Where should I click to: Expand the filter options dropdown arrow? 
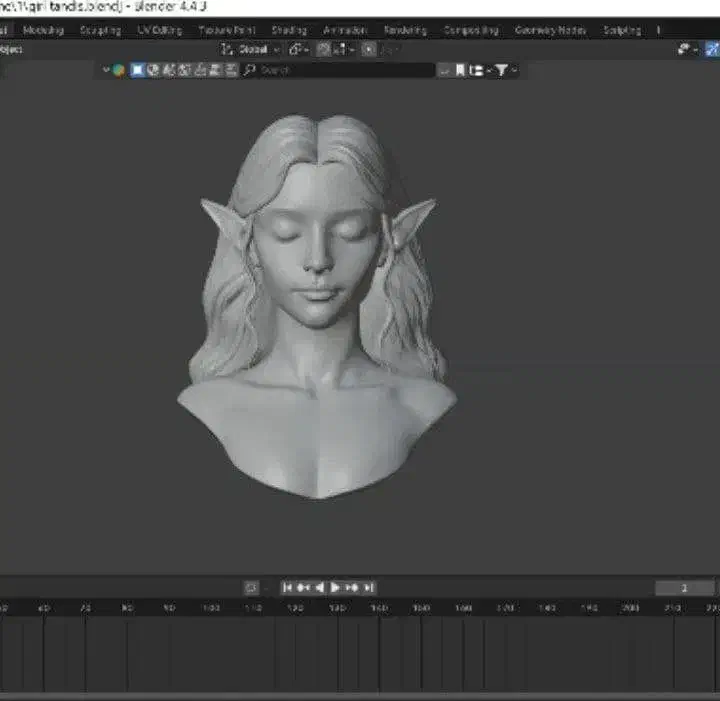point(515,70)
